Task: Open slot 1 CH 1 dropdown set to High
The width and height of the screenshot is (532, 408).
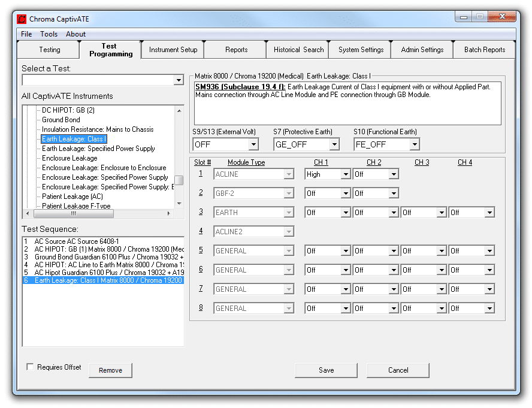Action: (x=346, y=174)
